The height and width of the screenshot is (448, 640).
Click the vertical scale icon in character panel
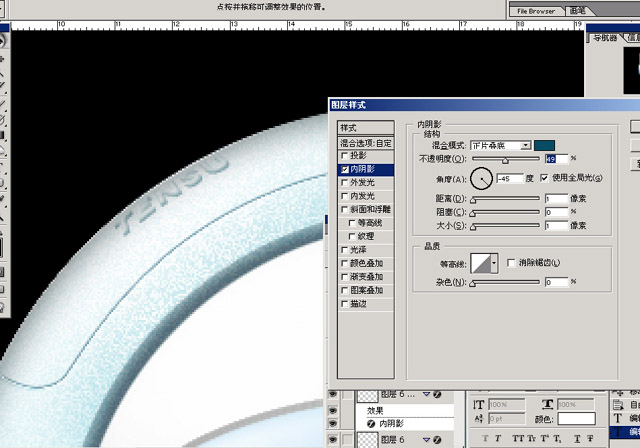click(478, 405)
